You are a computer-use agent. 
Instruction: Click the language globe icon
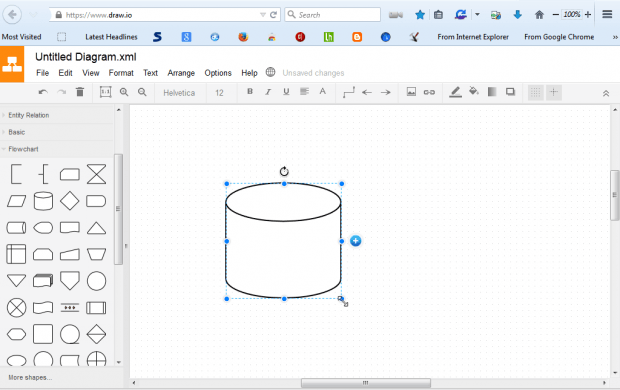270,72
